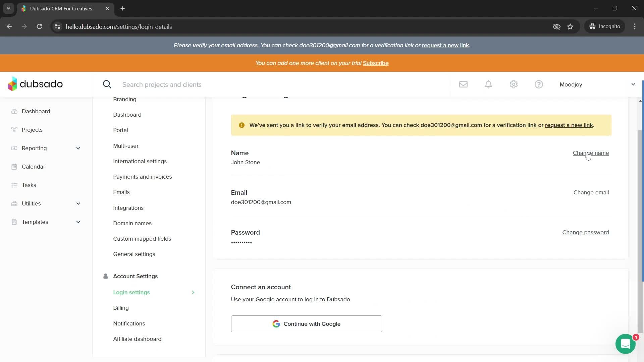
Task: Click the Projects sidebar icon
Action: point(14,130)
